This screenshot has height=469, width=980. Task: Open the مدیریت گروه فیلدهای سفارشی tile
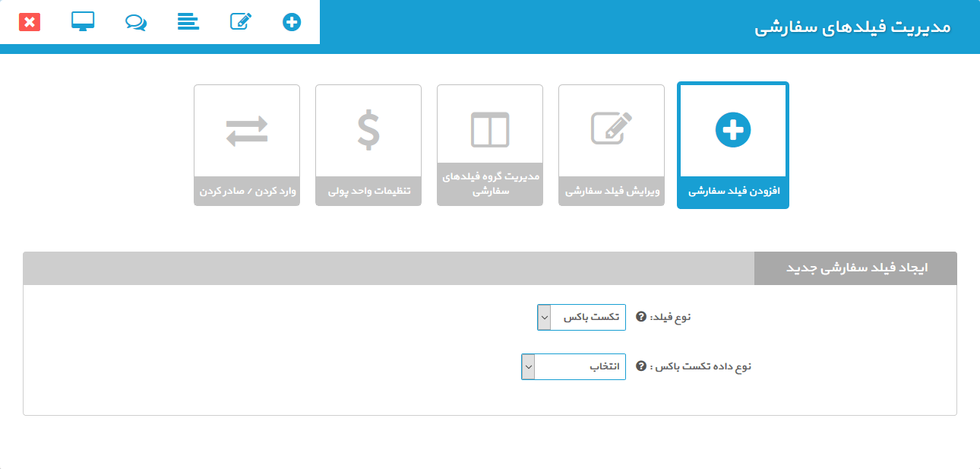(489, 144)
